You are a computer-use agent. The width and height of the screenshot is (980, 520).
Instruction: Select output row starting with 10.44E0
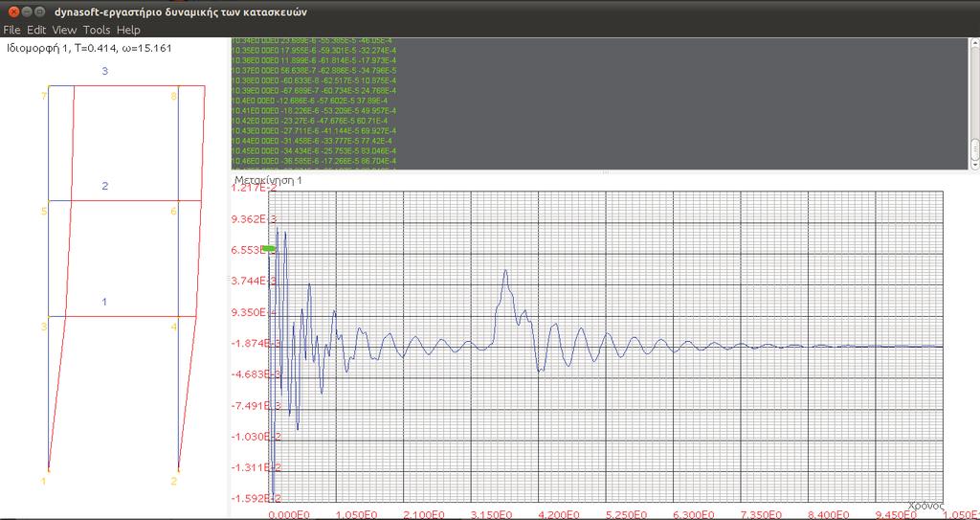pos(314,141)
